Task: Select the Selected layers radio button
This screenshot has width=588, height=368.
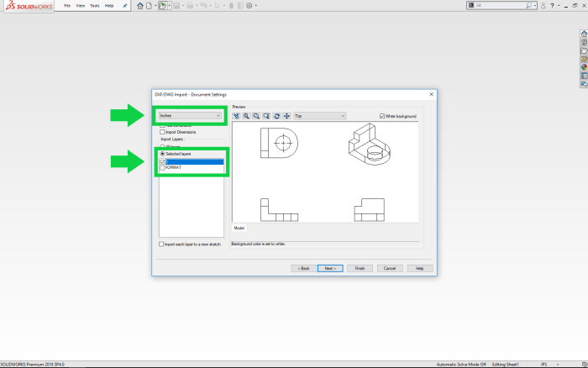Action: pyautogui.click(x=162, y=154)
